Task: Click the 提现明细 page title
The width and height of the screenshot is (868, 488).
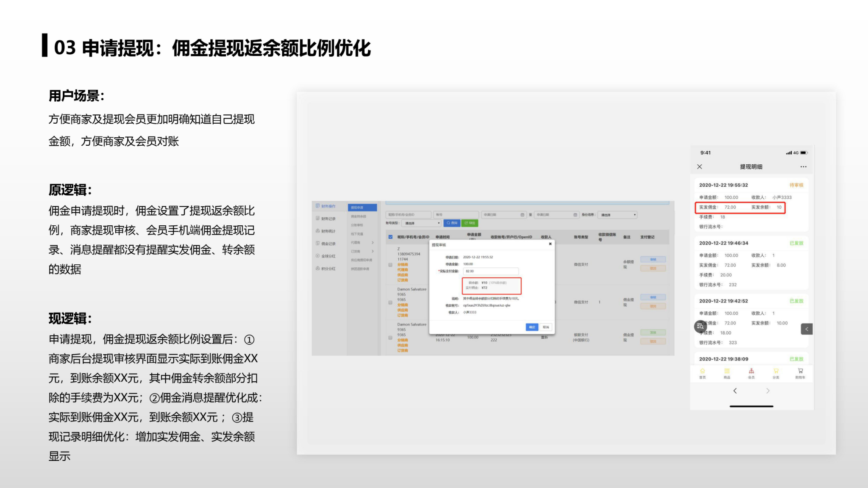Action: tap(751, 167)
